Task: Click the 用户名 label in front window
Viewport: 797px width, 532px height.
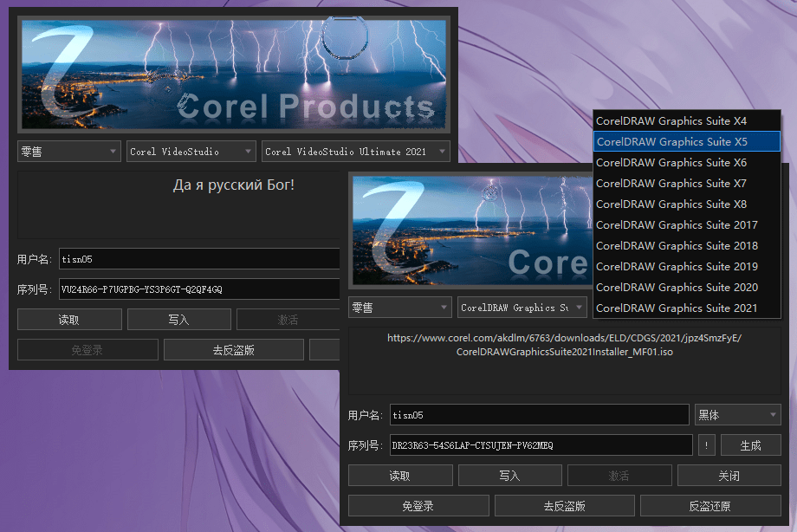Action: tap(365, 415)
